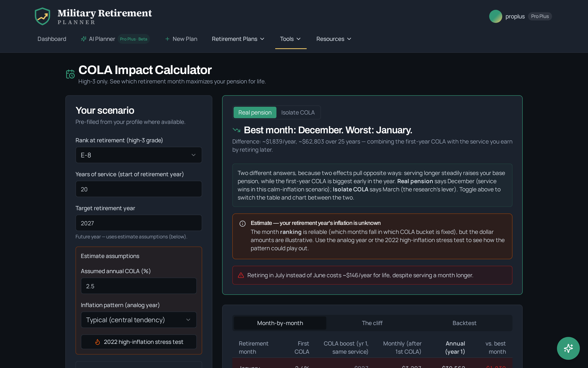Click the Estimate assumptions heading

tap(110, 256)
